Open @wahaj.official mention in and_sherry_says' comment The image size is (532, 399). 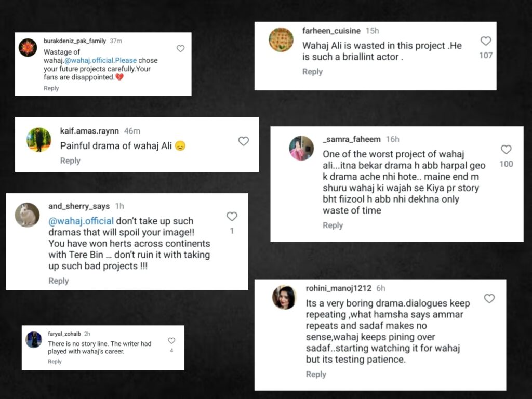pyautogui.click(x=81, y=221)
